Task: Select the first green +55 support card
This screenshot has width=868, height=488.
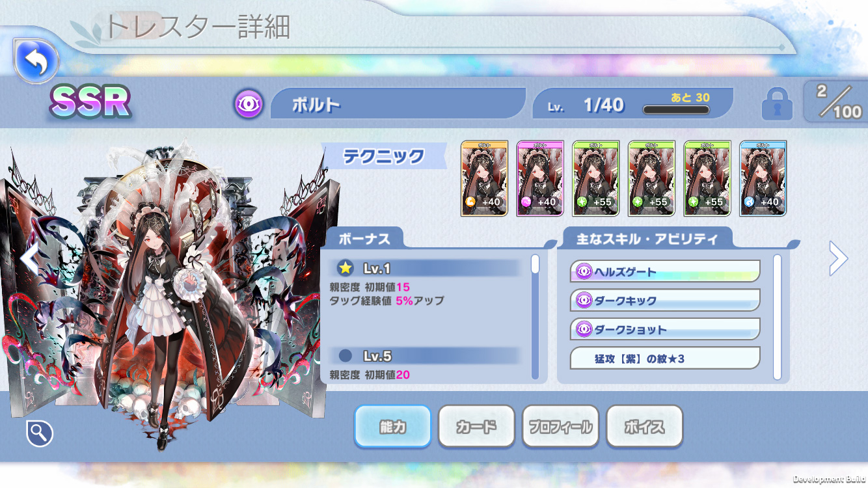Action: pyautogui.click(x=596, y=178)
